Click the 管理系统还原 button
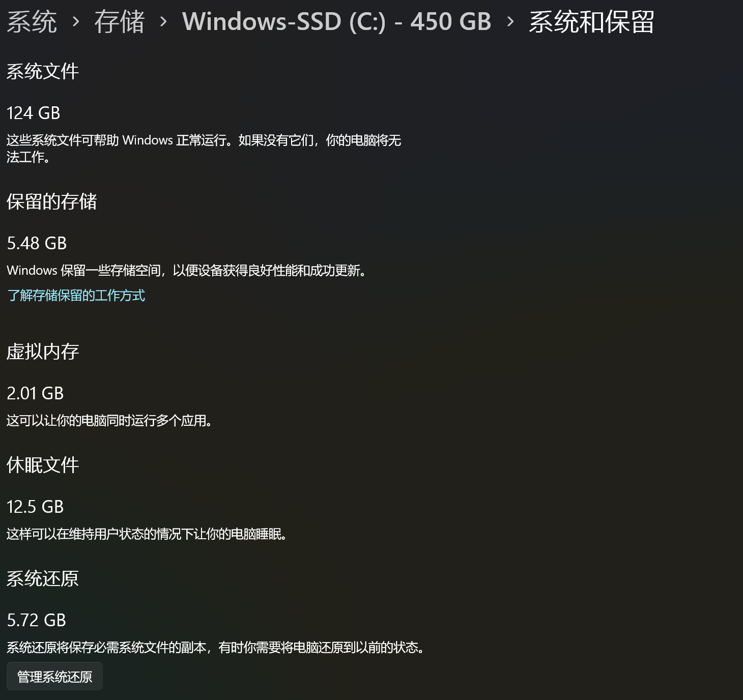Image resolution: width=743 pixels, height=700 pixels. [x=54, y=677]
